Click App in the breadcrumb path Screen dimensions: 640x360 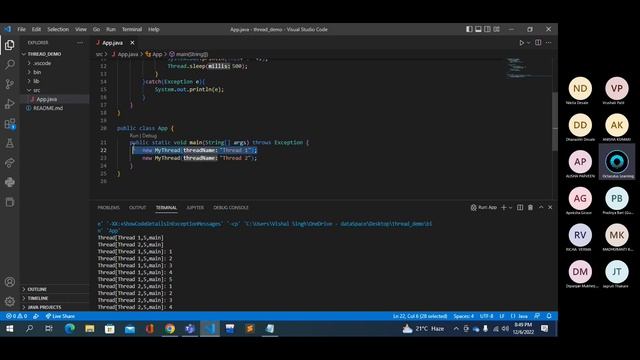click(x=154, y=54)
